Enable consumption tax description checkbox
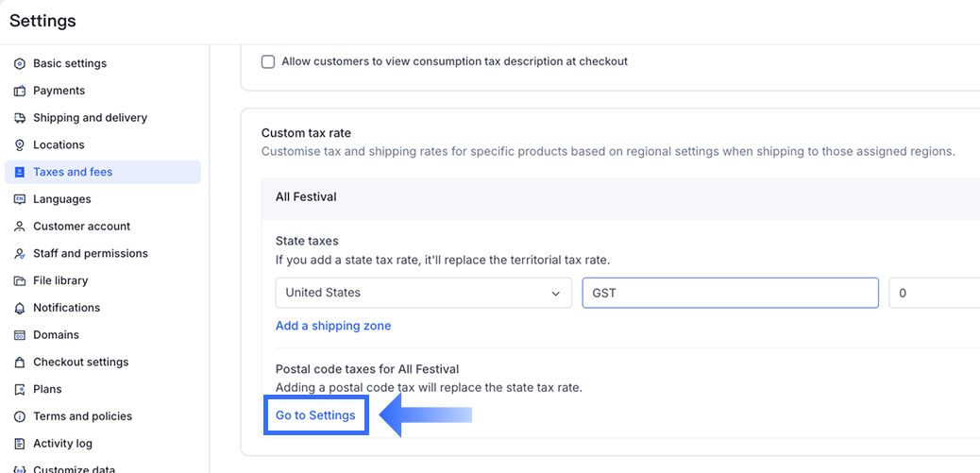Screen dimensions: 980x473 coord(268,61)
